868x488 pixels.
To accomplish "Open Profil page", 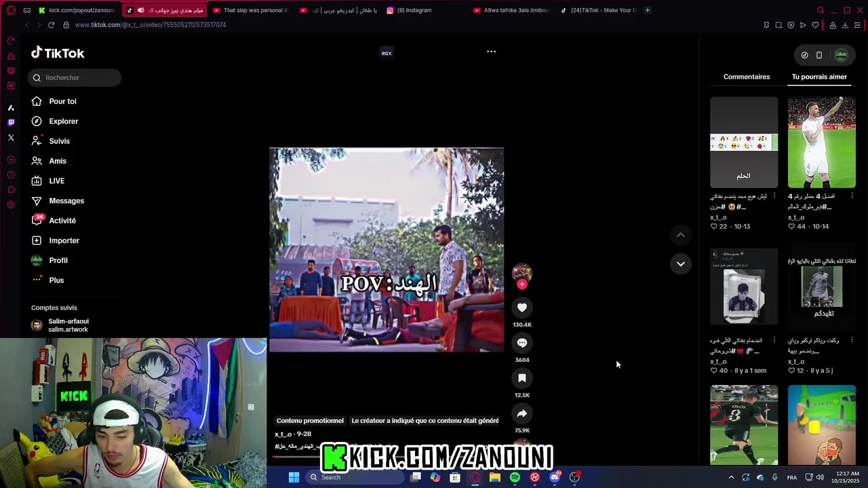I will (x=58, y=260).
